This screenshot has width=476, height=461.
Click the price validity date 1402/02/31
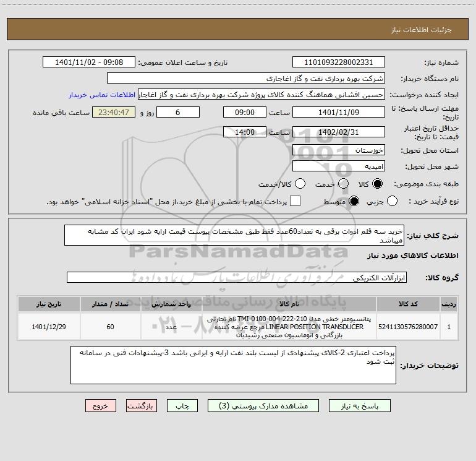click(339, 132)
